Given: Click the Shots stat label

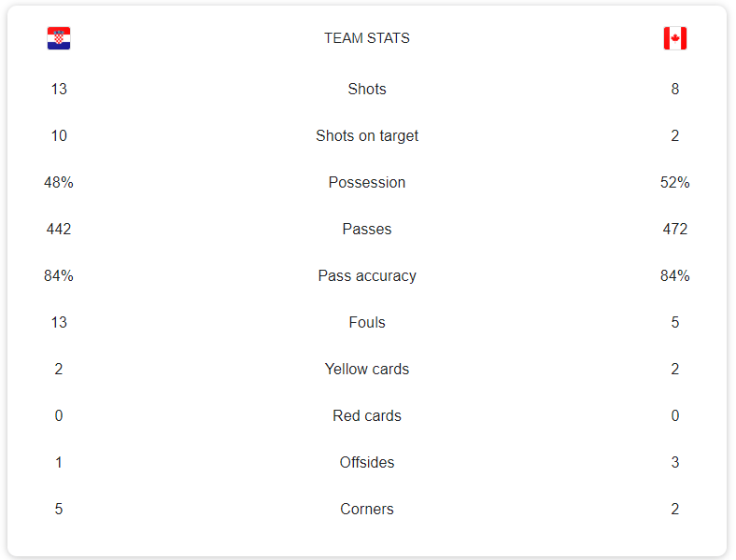Looking at the screenshot, I should [x=367, y=89].
